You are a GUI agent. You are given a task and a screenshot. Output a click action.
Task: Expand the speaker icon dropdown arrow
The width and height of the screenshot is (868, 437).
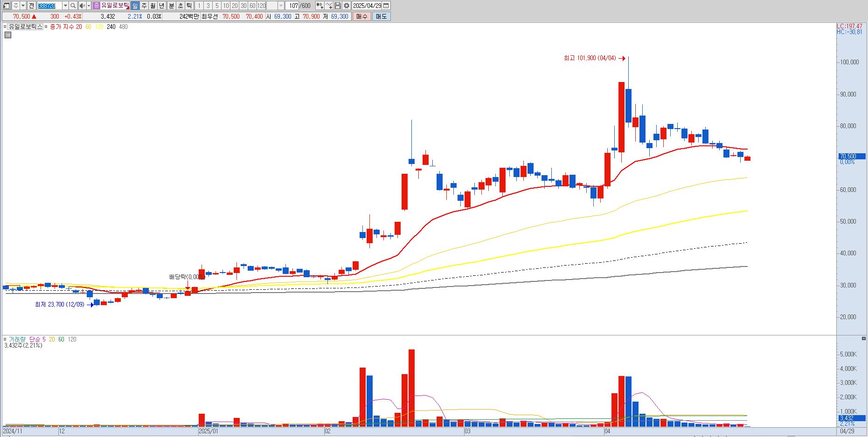tap(89, 6)
